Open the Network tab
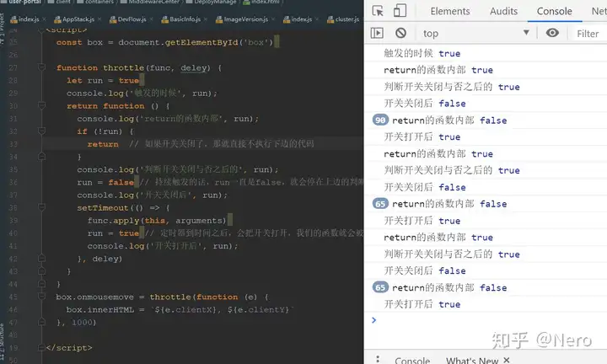Image resolution: width=607 pixels, height=364 pixels. tap(599, 11)
